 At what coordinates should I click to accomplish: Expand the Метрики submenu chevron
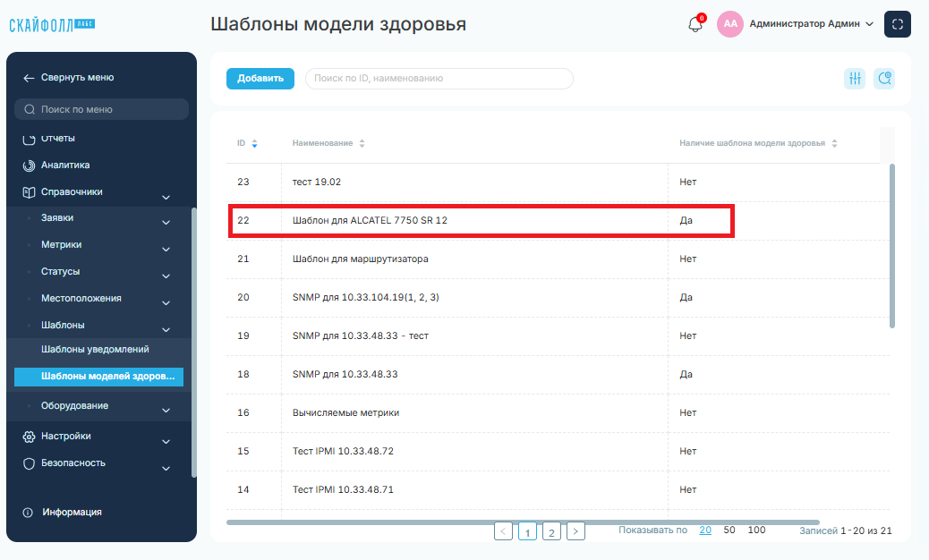pyautogui.click(x=166, y=250)
